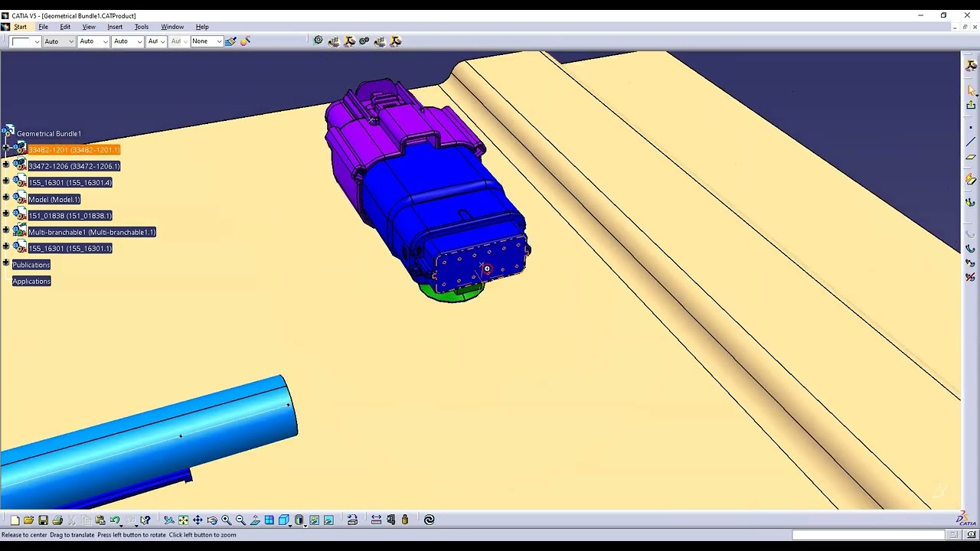The image size is (980, 551).
Task: Select the Applications tree item
Action: [x=31, y=282]
